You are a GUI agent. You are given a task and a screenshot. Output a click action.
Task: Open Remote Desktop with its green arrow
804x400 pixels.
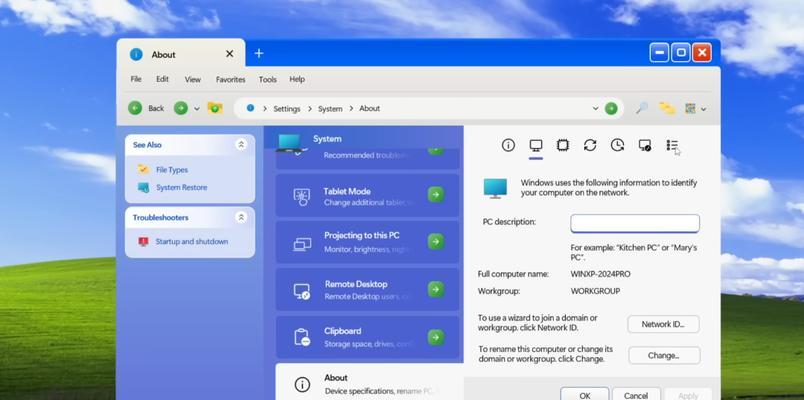(436, 289)
